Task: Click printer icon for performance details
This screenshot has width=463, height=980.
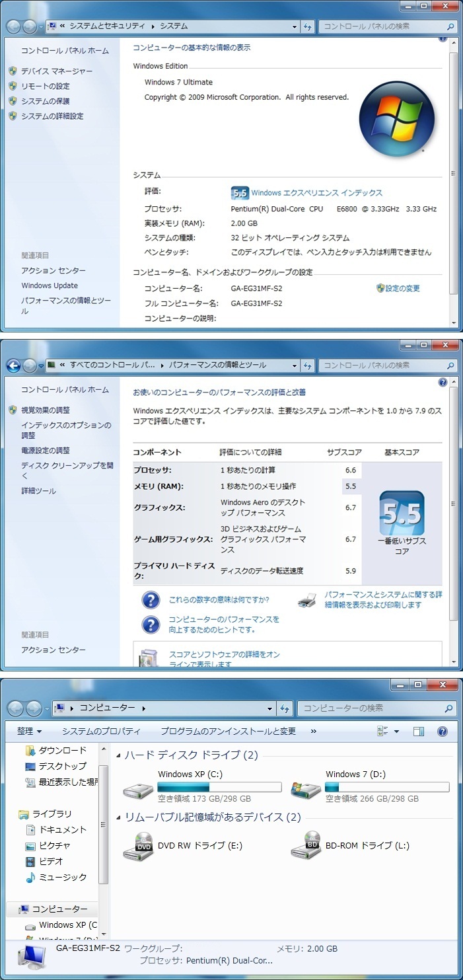Action: 306,600
